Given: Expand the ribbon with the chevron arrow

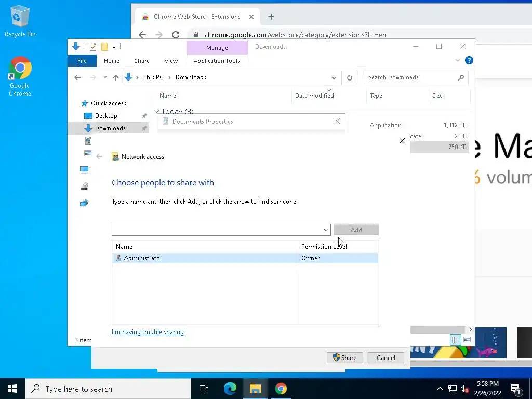Looking at the screenshot, I should tap(457, 60).
